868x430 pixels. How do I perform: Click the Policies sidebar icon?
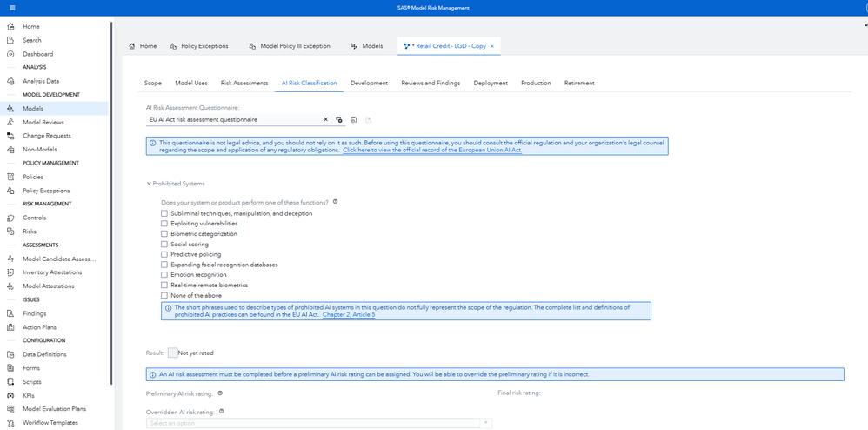pyautogui.click(x=10, y=177)
